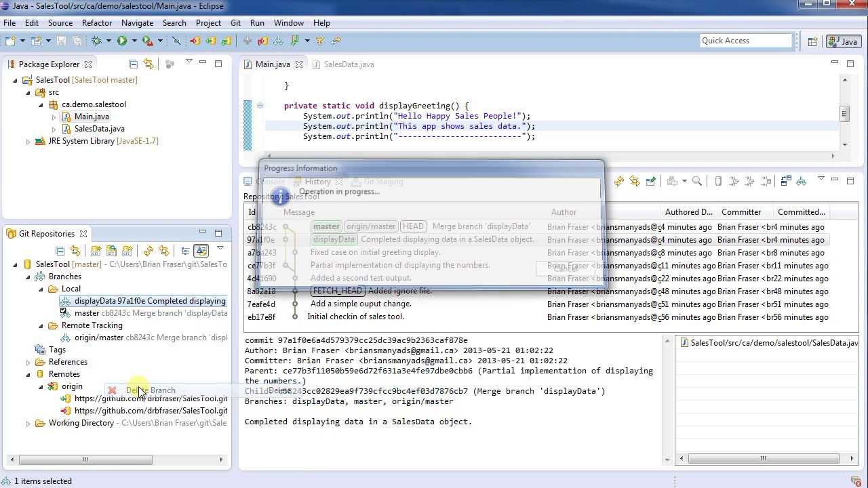Click SalesData.java path in commit file list
The image size is (868, 488).
[769, 343]
